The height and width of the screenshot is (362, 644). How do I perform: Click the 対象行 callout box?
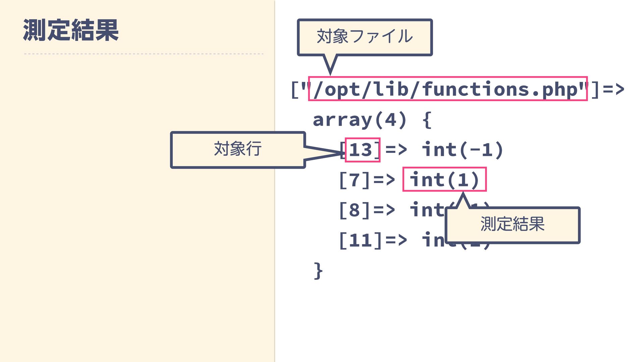tap(238, 149)
